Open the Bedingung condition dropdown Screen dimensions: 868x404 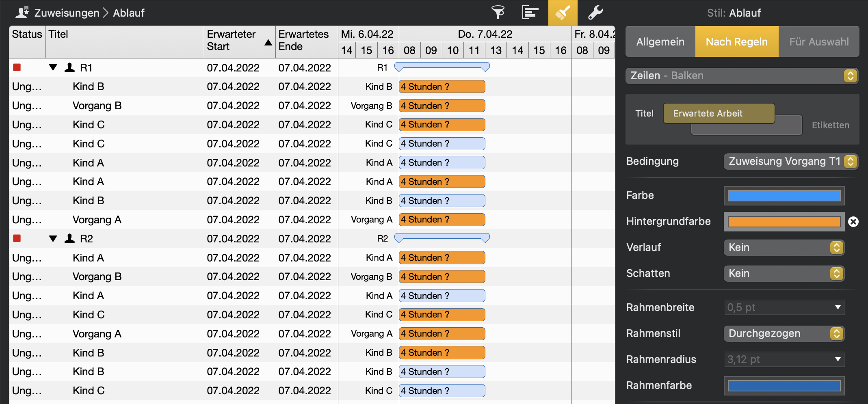point(790,162)
